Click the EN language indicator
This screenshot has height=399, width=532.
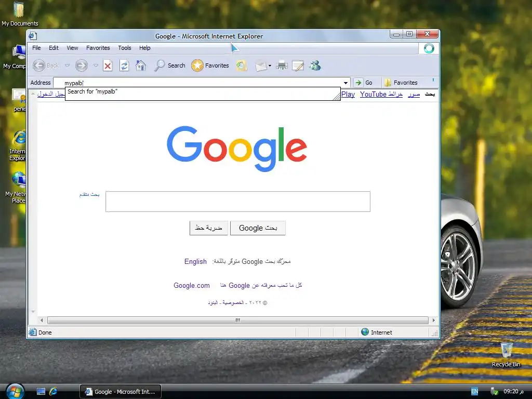[474, 392]
